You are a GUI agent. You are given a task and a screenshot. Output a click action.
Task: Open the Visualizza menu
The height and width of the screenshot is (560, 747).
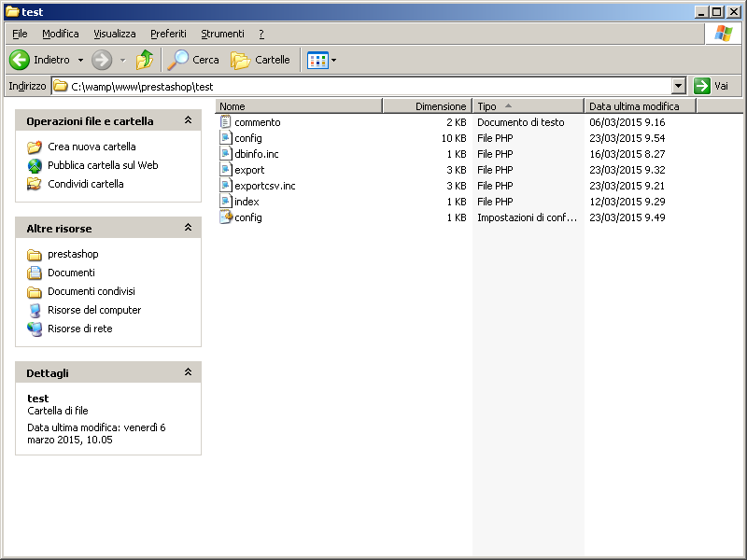[115, 34]
